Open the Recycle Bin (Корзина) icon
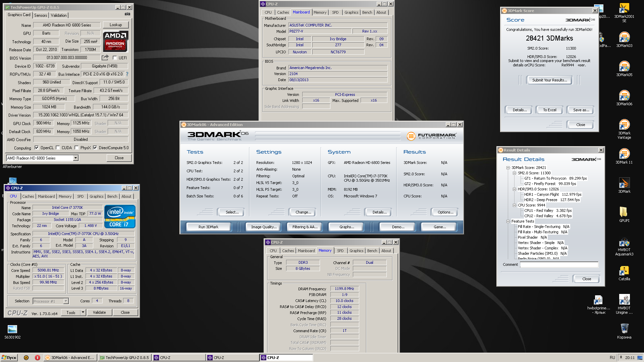This screenshot has width=644, height=362. click(x=624, y=331)
